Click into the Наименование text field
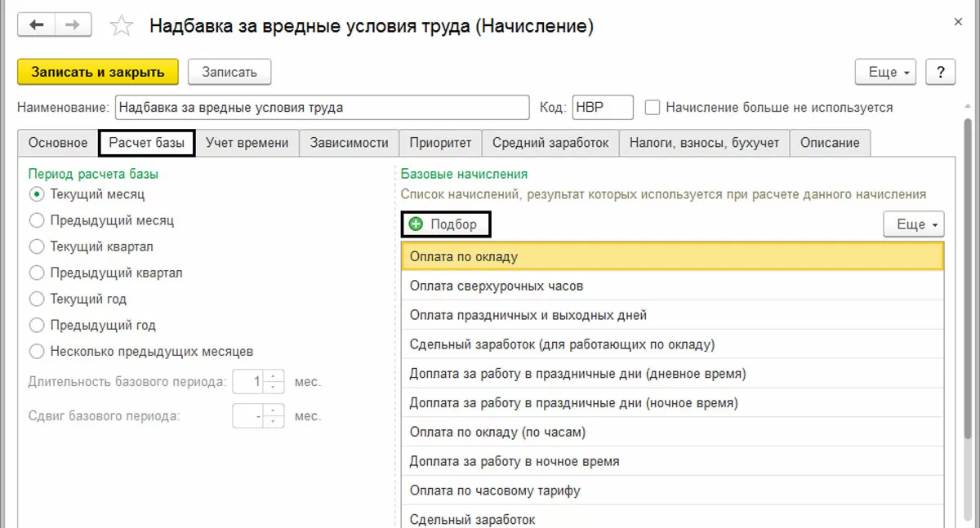The width and height of the screenshot is (980, 528). click(323, 108)
